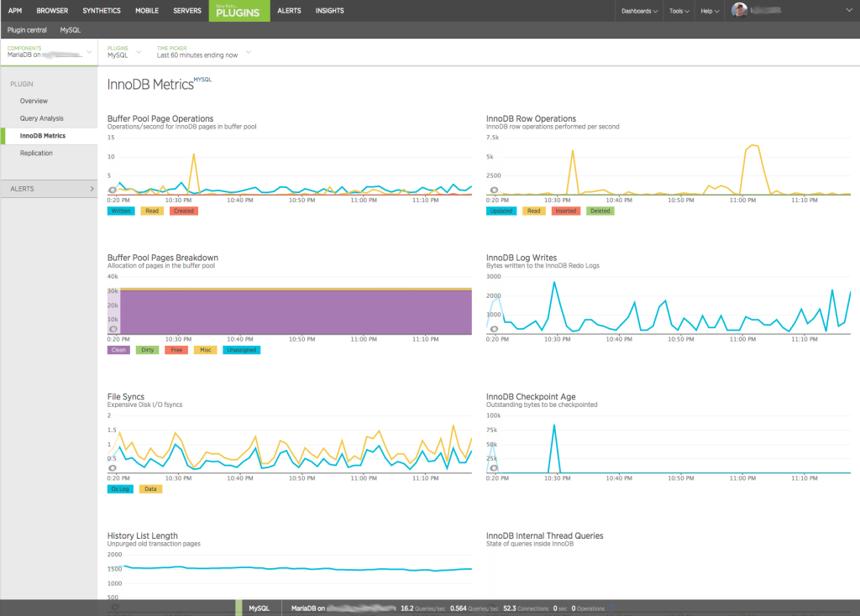This screenshot has height=616, width=860.
Task: Expand the Dashboards dropdown
Action: (x=639, y=11)
